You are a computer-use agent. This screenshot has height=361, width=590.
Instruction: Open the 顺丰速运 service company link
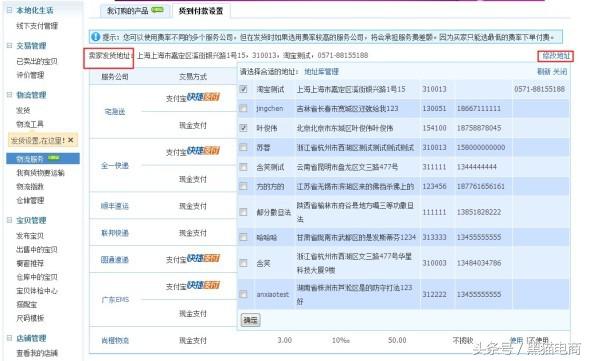(115, 206)
